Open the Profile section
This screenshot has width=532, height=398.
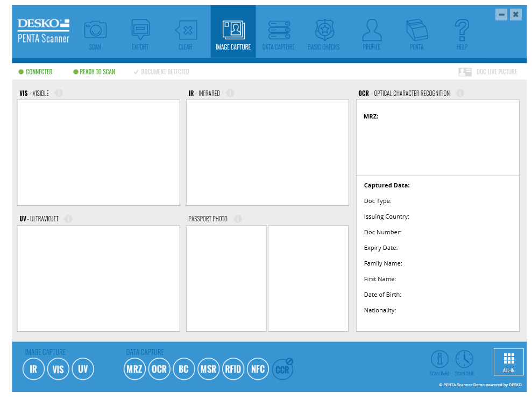click(x=371, y=31)
